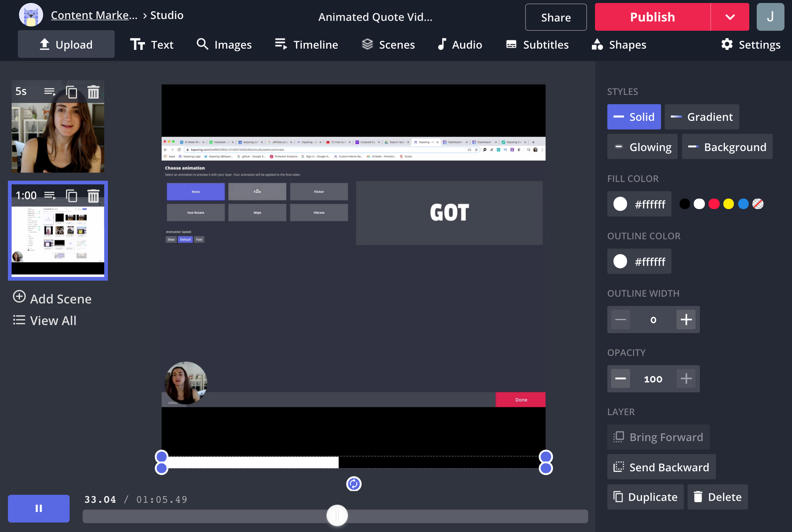Screen dimensions: 792x532
Task: Switch style to Gradient
Action: coord(702,117)
